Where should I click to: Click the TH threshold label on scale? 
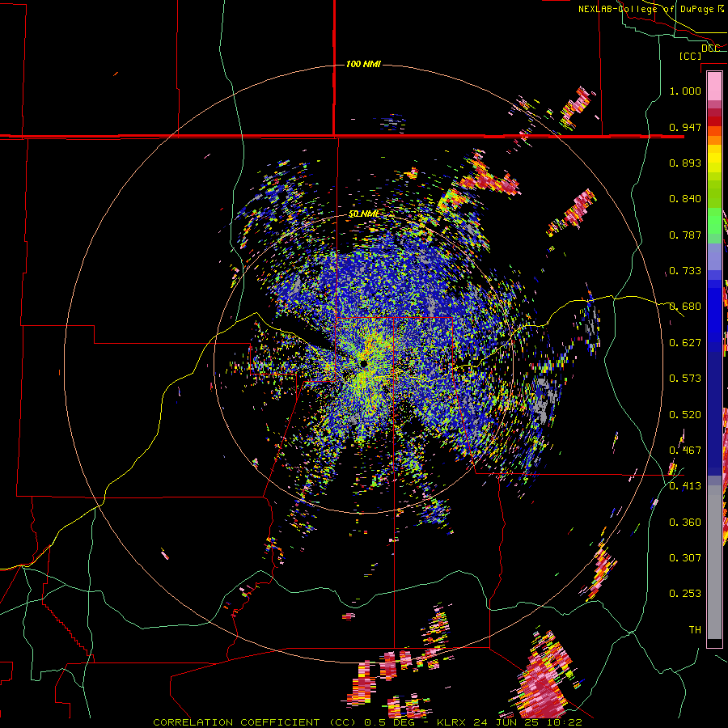695,630
